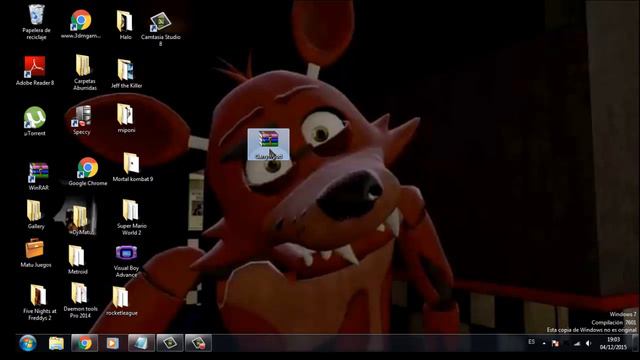The height and width of the screenshot is (360, 640).
Task: Switch to Chrome in the taskbar
Action: point(84,343)
